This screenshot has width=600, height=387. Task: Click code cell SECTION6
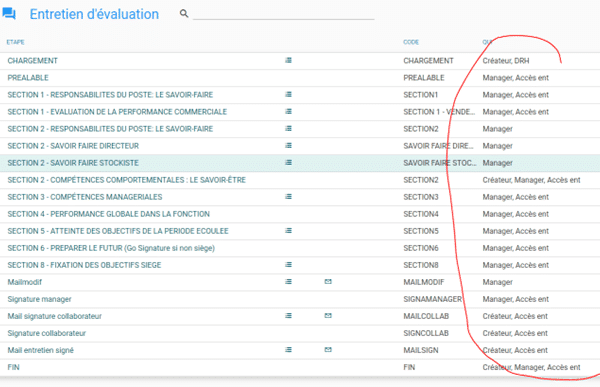[x=421, y=248]
